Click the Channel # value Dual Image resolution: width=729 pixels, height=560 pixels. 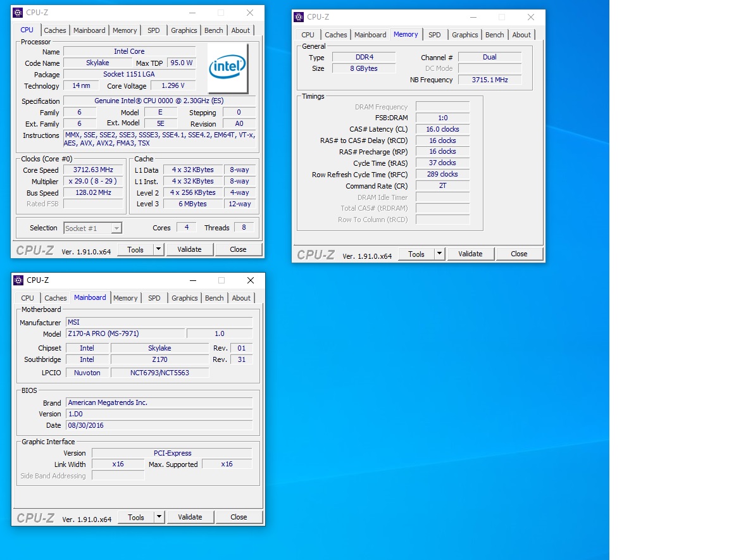(490, 57)
